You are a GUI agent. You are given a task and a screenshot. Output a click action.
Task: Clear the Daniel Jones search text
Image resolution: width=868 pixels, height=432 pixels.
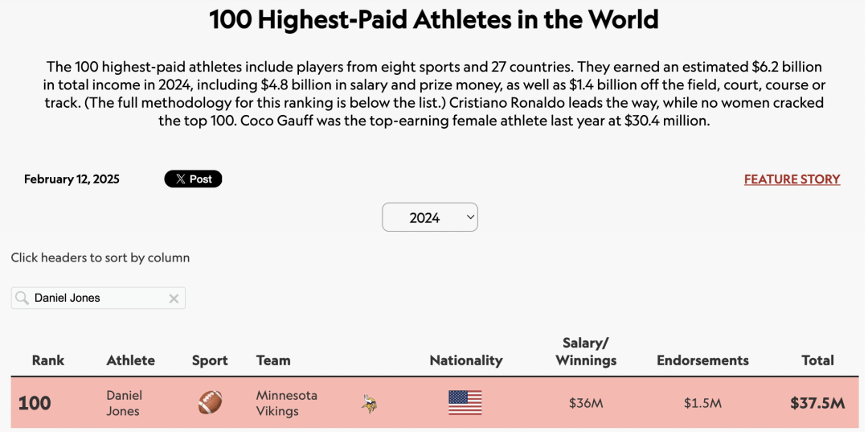(x=174, y=298)
